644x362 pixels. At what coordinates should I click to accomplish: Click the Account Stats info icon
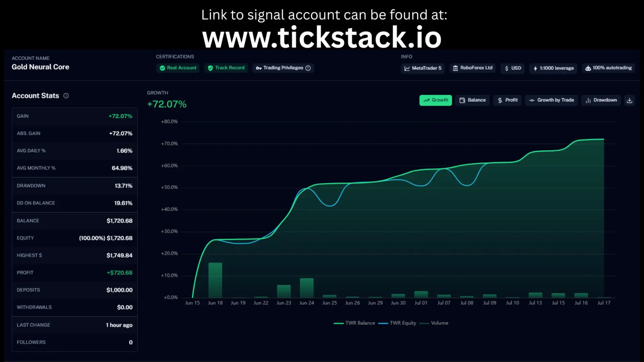click(x=66, y=96)
